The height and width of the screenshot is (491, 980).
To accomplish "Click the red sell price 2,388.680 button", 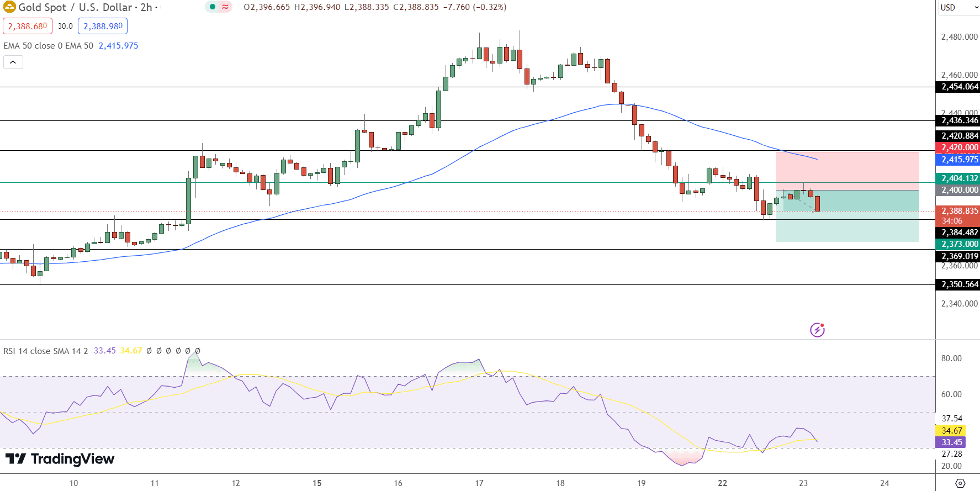I will 28,26.
